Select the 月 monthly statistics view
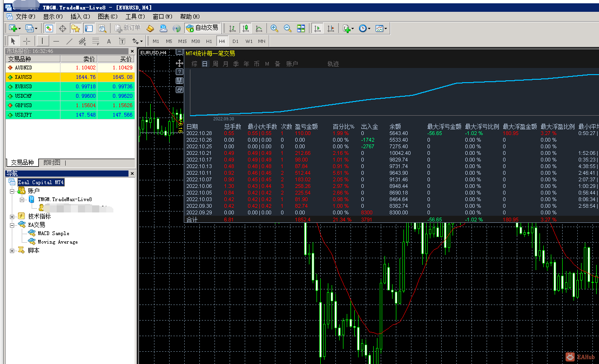Viewport: 599px width, 364px height. (225, 64)
